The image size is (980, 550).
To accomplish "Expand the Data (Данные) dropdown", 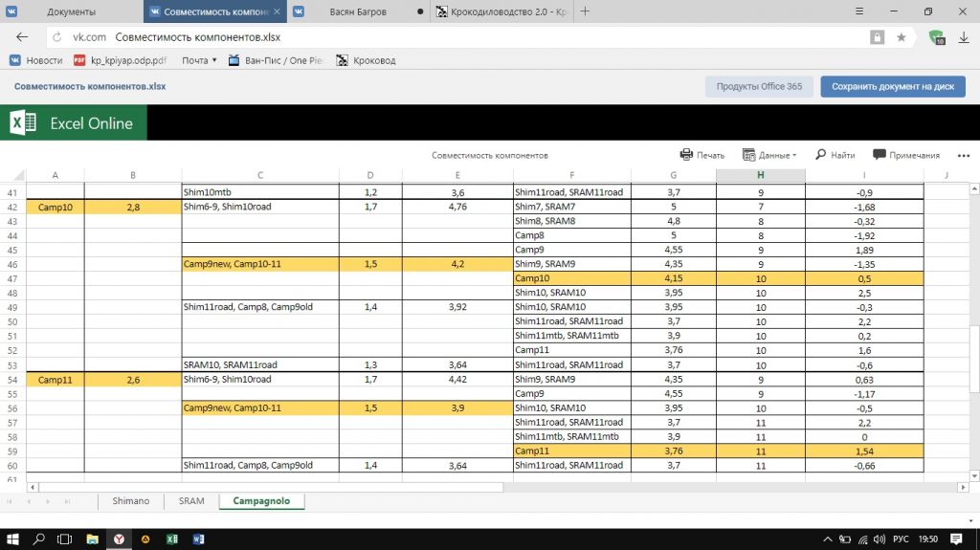I will (x=769, y=155).
